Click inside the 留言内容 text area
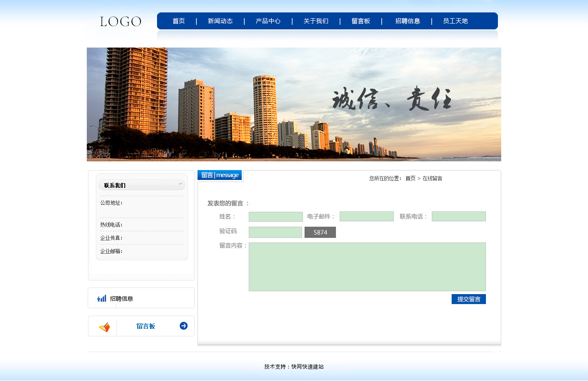 (x=367, y=267)
